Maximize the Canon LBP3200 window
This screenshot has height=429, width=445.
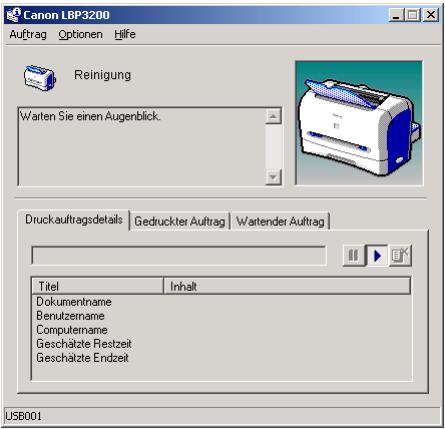tap(413, 15)
